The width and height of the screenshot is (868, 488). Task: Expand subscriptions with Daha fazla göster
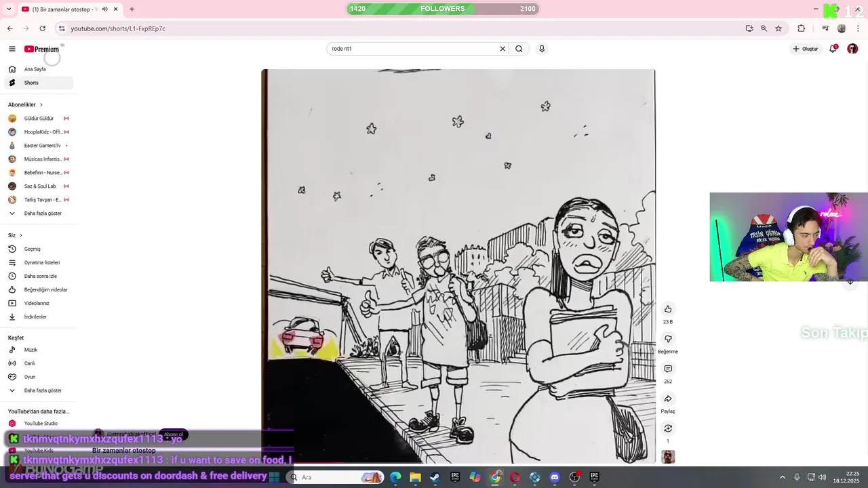[39, 213]
